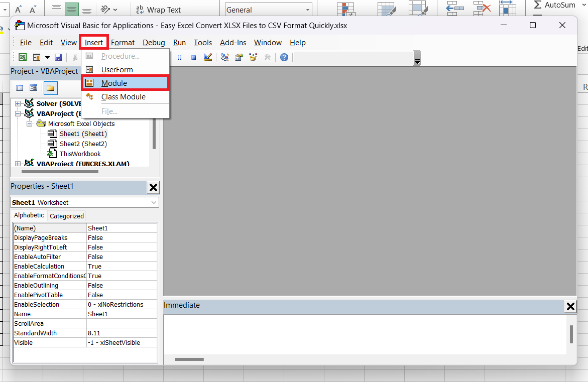The width and height of the screenshot is (588, 382).
Task: Click the Immediate window vertical scrollbar
Action: [571, 334]
